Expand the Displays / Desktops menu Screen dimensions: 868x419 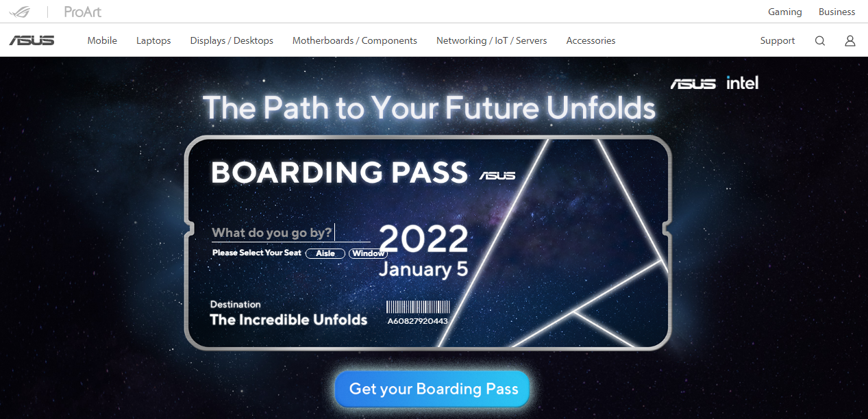(232, 40)
